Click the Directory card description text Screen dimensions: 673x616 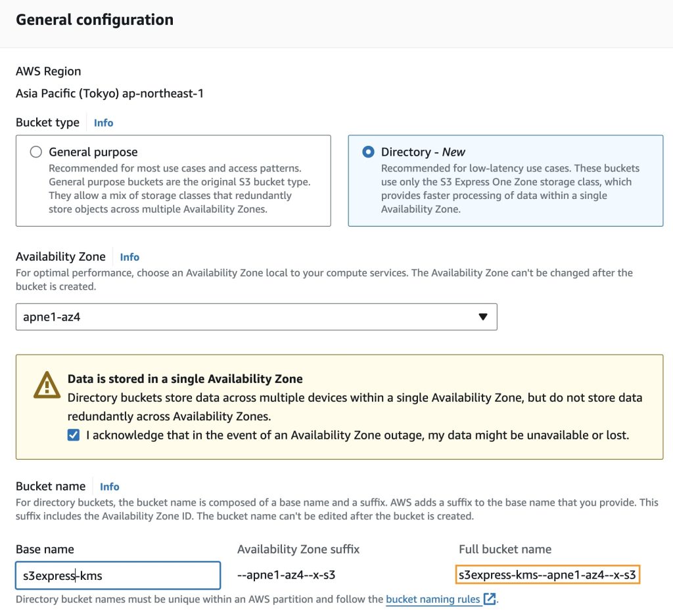click(510, 188)
